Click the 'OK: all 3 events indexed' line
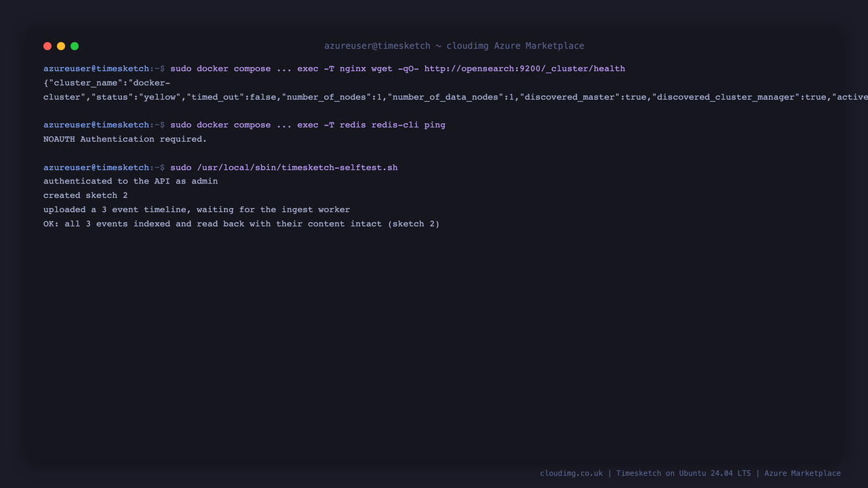The image size is (868, 488). tap(241, 224)
